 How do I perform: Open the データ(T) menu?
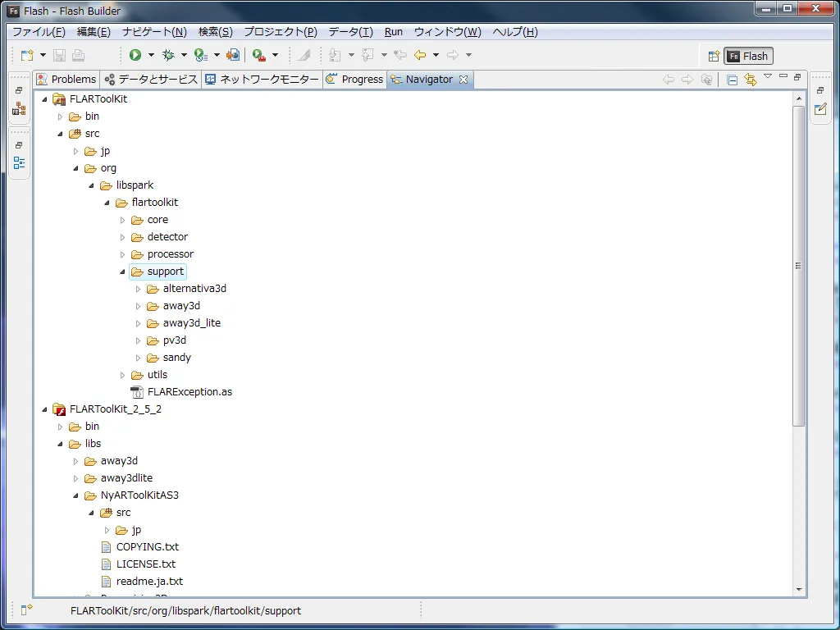click(x=350, y=32)
